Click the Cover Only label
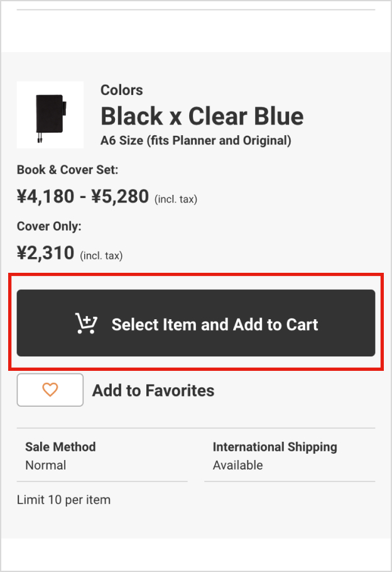Screen dimensions: 392x572 [x=49, y=226]
